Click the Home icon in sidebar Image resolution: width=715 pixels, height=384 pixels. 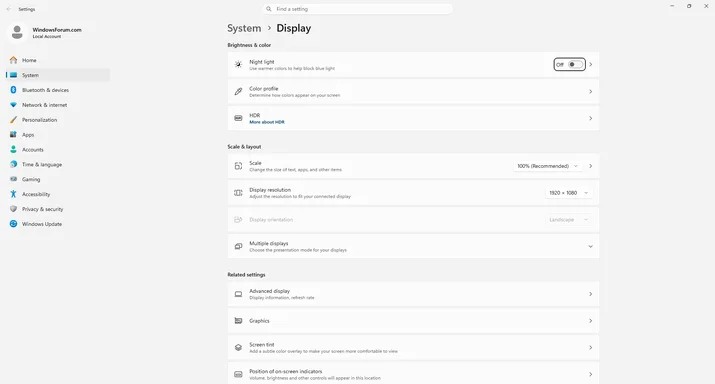13,60
